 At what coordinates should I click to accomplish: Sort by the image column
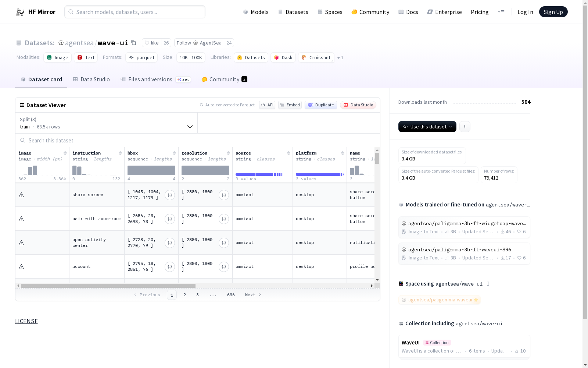65,153
